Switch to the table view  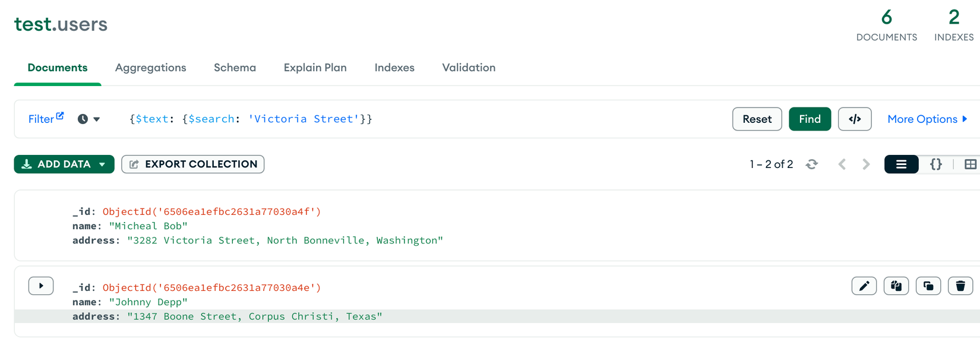(x=970, y=164)
